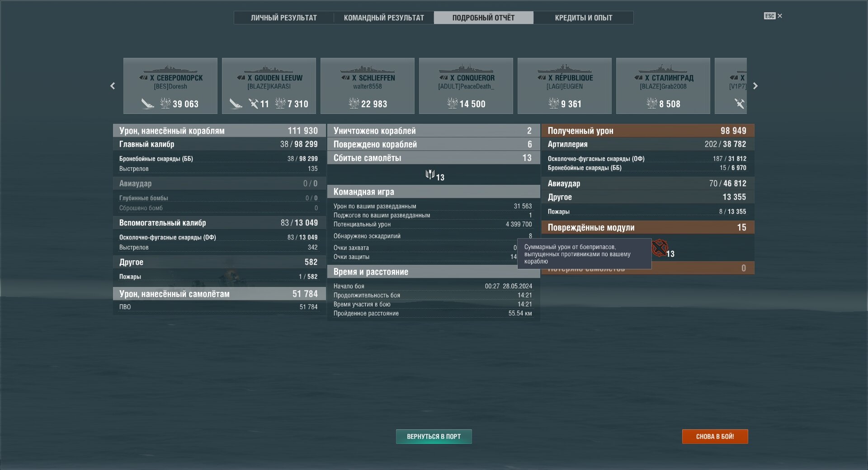
Task: Open the Кредиты и опыт tab
Action: [583, 18]
